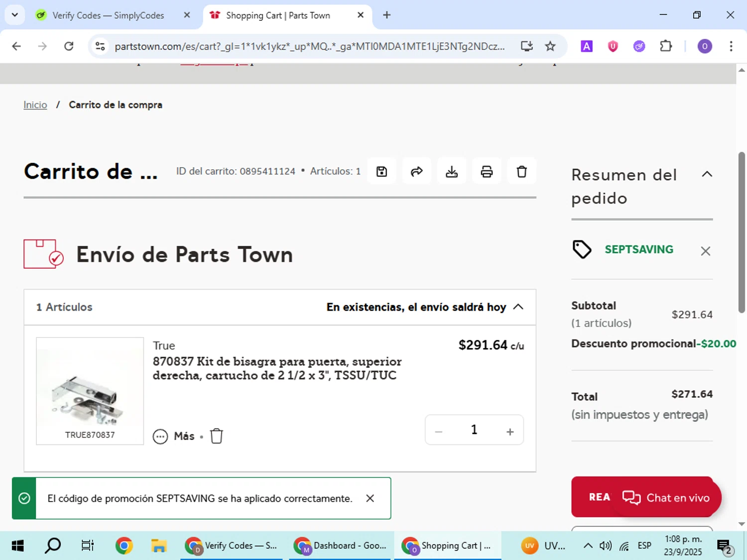Dismiss the promo code success notification
The image size is (747, 560).
370,498
